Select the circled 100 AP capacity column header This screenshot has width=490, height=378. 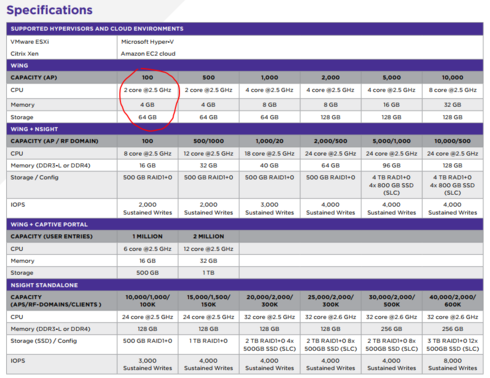tap(148, 77)
